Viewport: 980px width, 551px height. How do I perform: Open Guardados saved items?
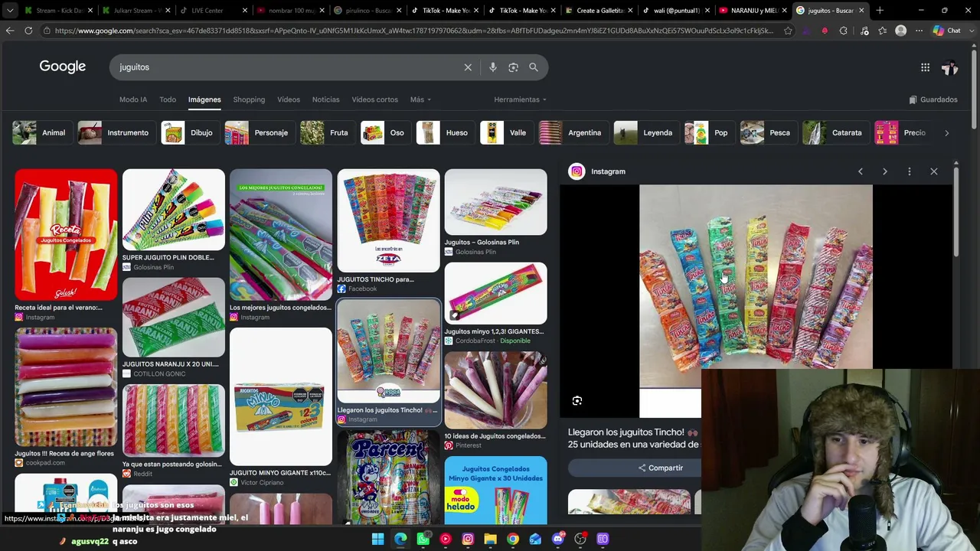(933, 99)
